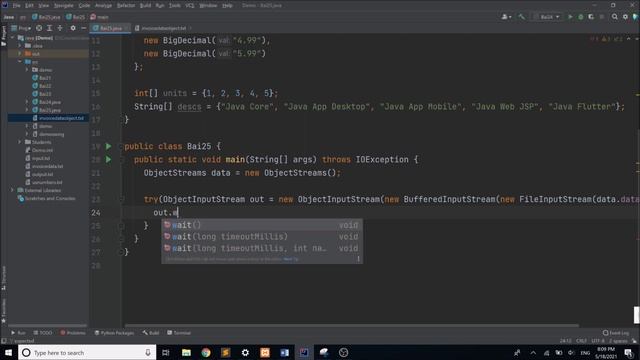Open the Event Log
Image resolution: width=640 pixels, height=360 pixels.
616,333
